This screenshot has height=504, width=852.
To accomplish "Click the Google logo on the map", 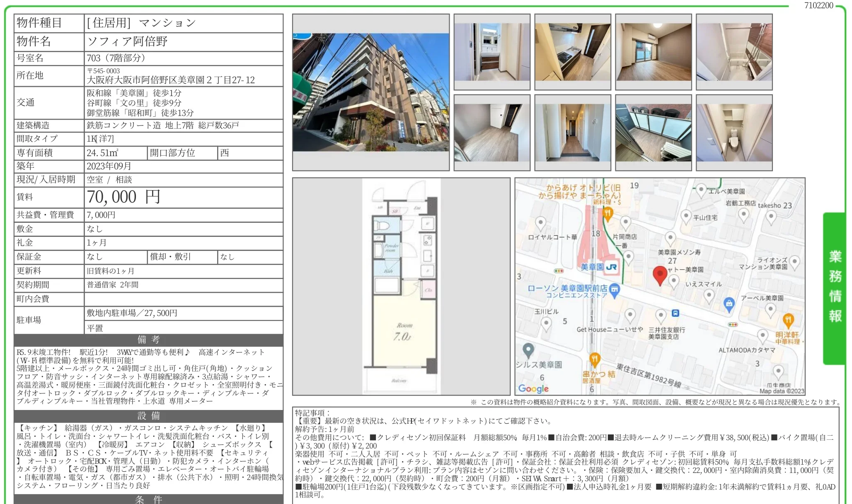I will 533,388.
